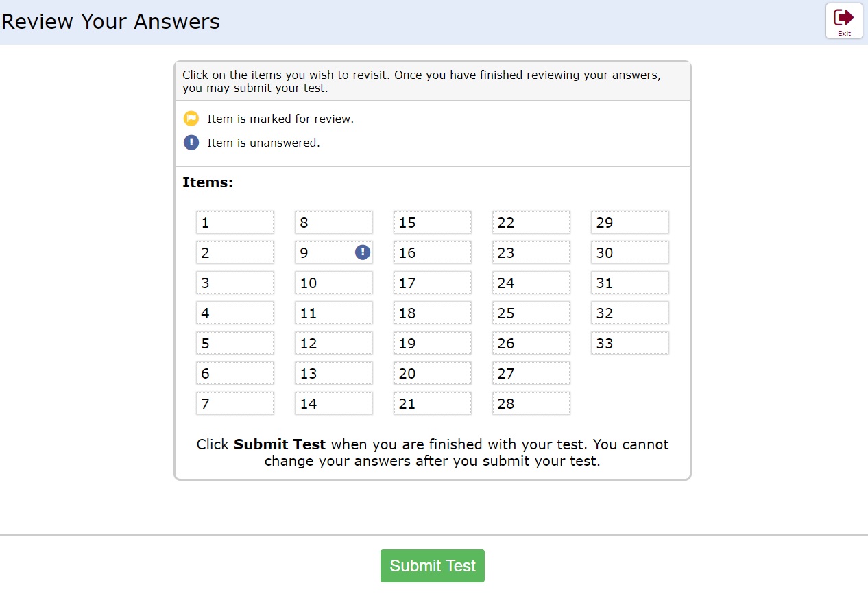
Task: Click the exclamation badge on item 9
Action: pyautogui.click(x=363, y=252)
